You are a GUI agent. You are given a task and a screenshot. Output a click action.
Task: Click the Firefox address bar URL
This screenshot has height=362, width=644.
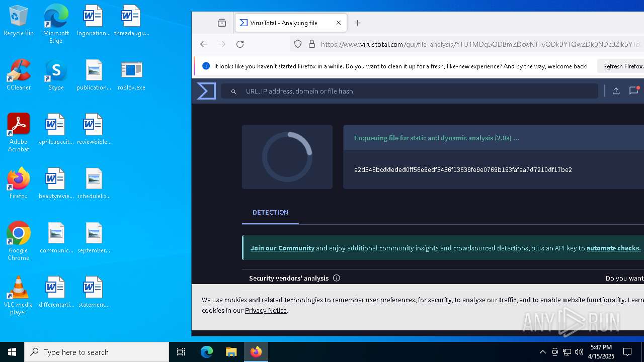coord(481,44)
